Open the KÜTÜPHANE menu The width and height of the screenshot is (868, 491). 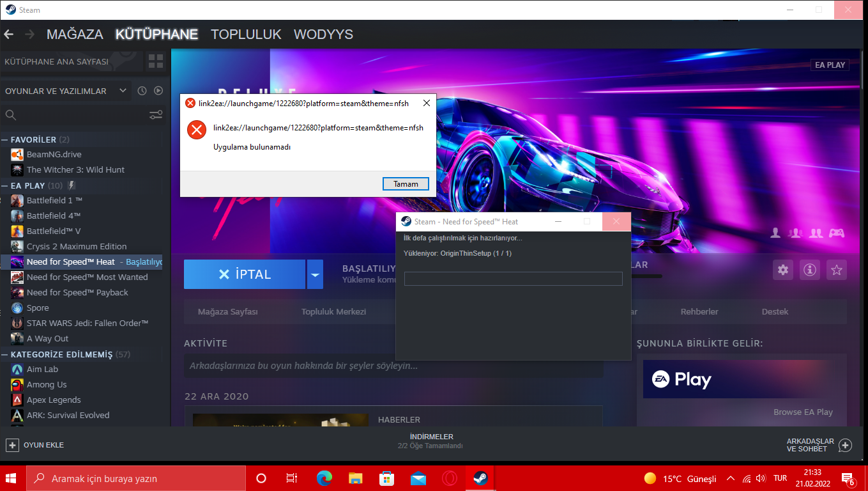pyautogui.click(x=157, y=35)
